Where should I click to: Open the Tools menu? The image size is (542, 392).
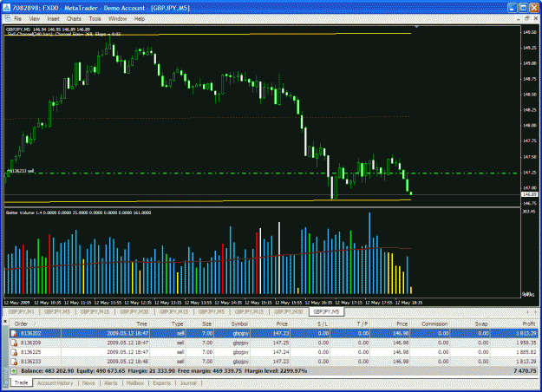[95, 19]
